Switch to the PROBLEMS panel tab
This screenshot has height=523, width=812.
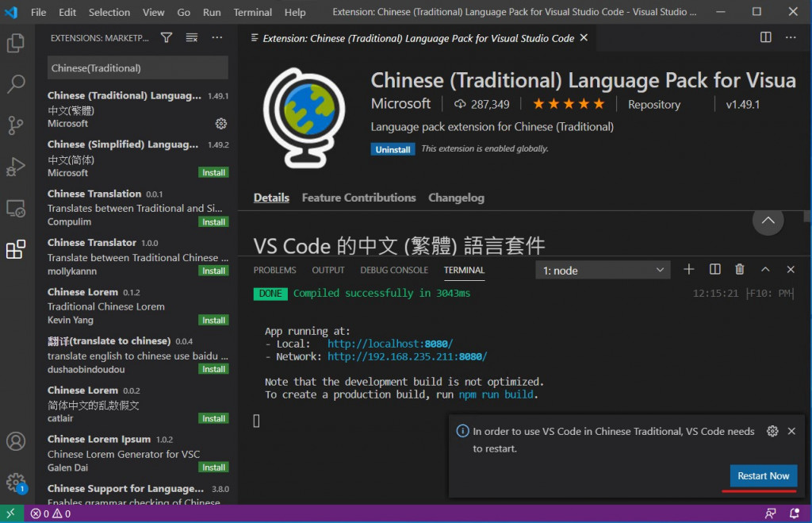(274, 270)
